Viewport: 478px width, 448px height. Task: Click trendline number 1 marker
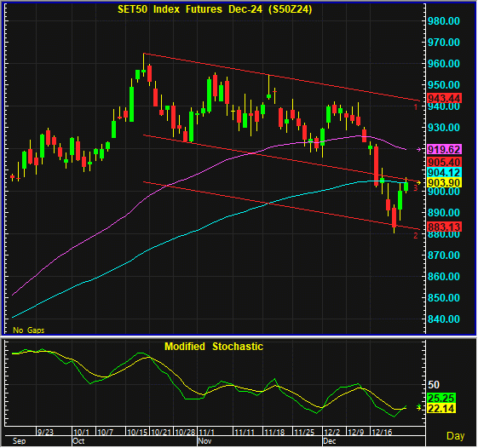tap(416, 107)
